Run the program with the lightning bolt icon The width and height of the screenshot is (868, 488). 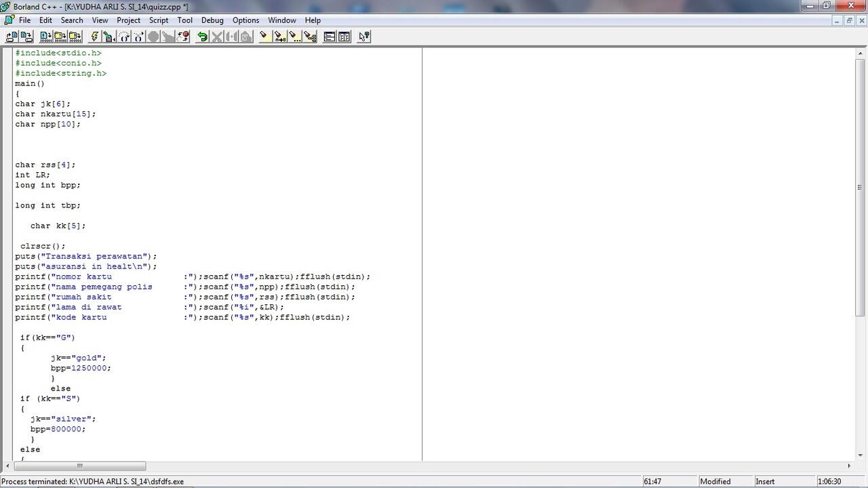(x=94, y=37)
